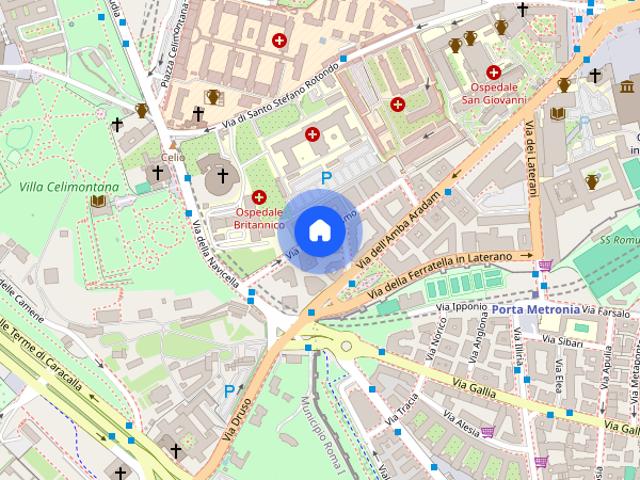Click the bus stop square on Via dell'Amba Aradam
The width and height of the screenshot is (640, 480).
448,192
